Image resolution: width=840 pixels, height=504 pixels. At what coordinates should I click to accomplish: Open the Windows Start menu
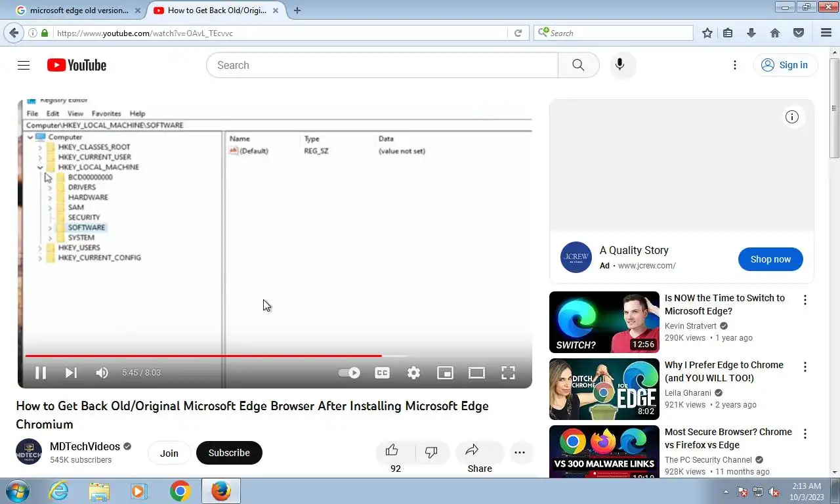[16, 491]
